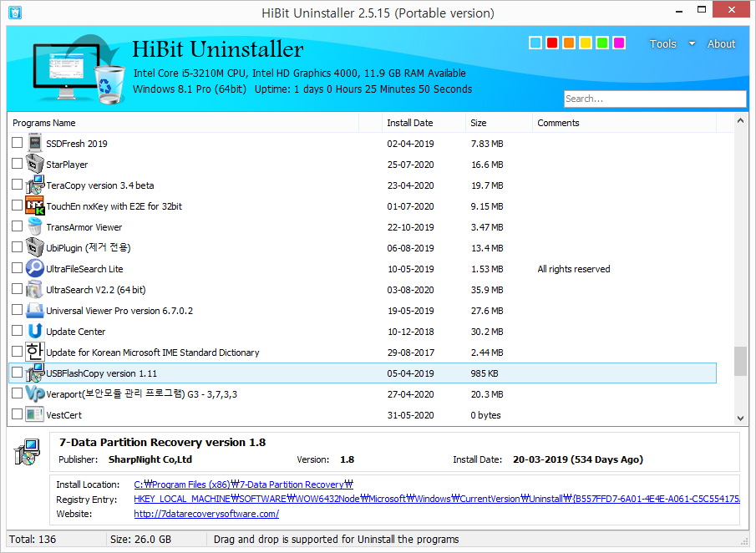Screen dimensions: 756x553
Task: Click the Universal Viewer Pro icon
Action: (x=35, y=310)
